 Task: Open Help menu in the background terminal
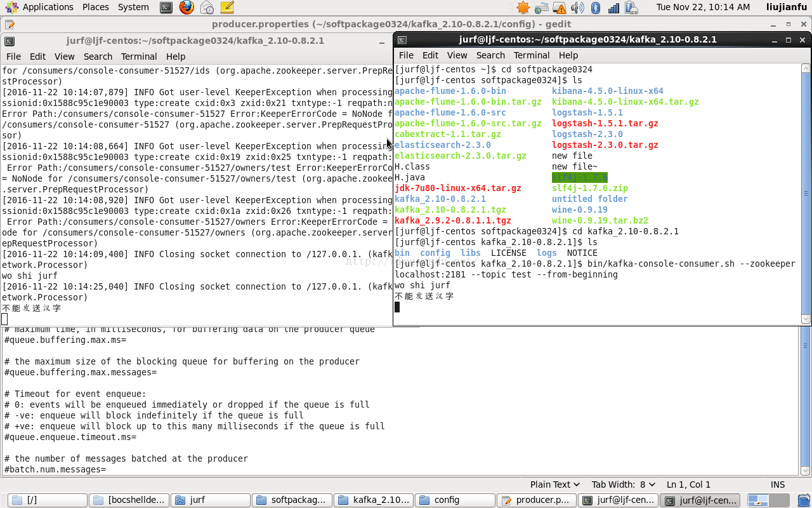pos(175,57)
